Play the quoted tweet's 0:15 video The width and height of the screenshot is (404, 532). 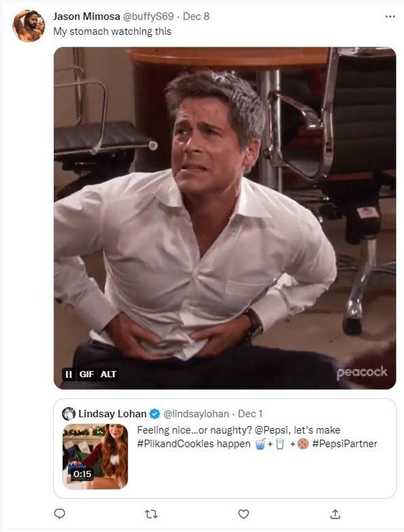pyautogui.click(x=95, y=456)
